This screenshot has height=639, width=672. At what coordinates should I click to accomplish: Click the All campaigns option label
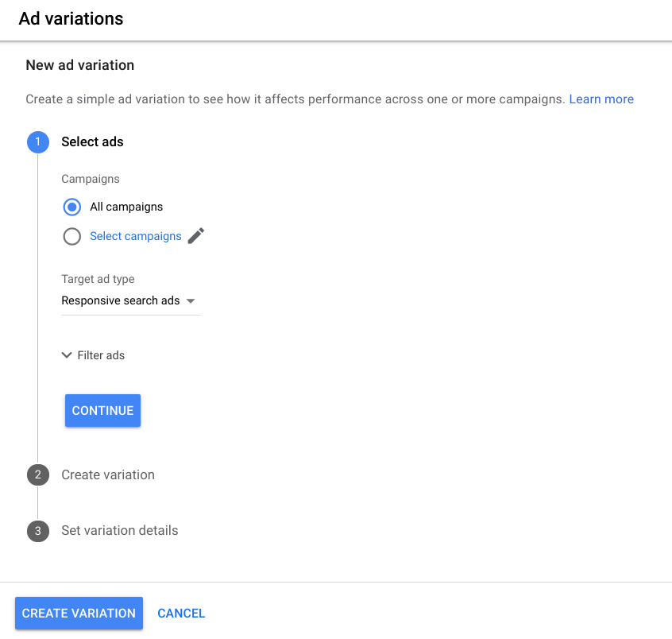(x=126, y=207)
